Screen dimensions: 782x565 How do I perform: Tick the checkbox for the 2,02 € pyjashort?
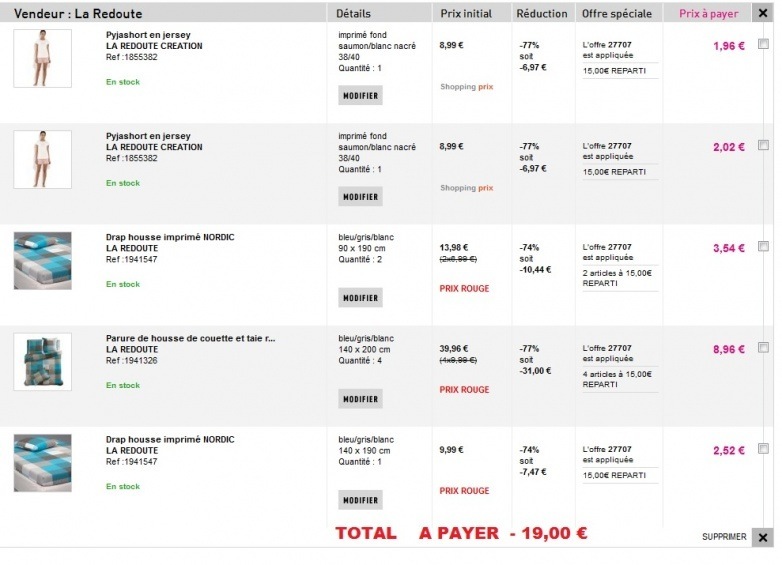click(764, 145)
